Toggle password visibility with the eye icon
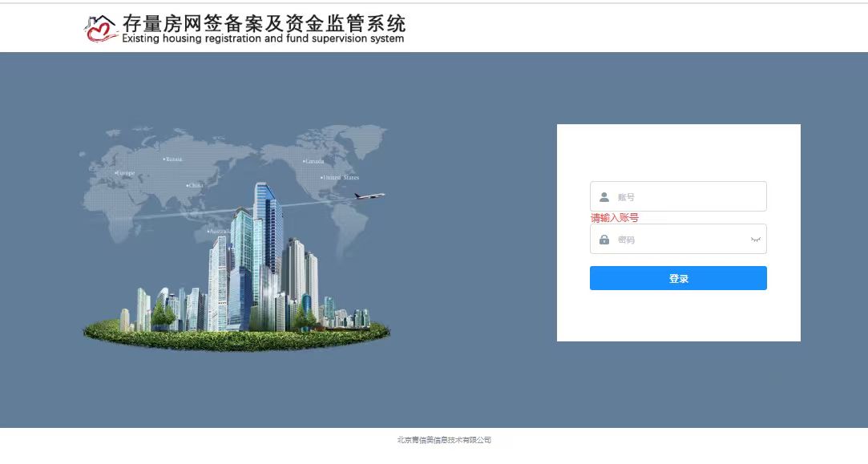 coord(755,240)
